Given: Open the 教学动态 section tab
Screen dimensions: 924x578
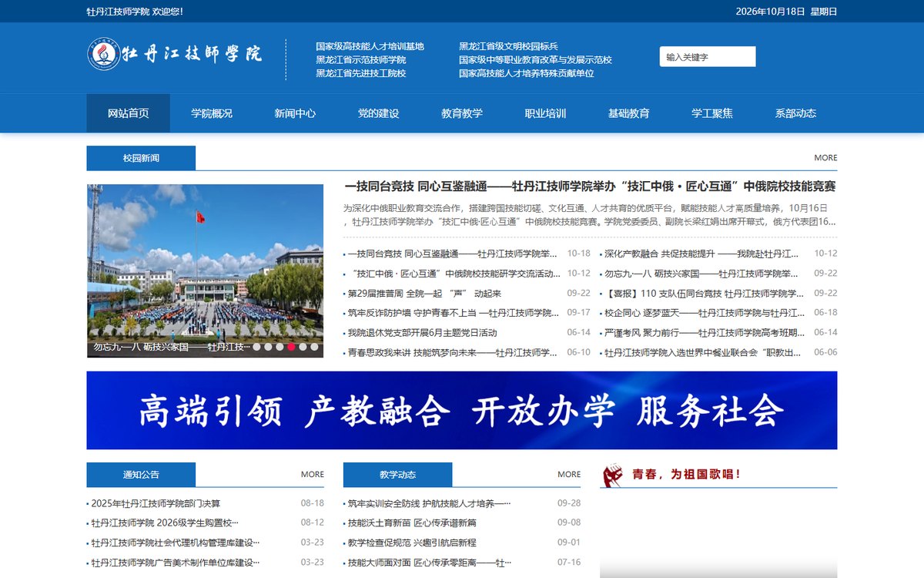Looking at the screenshot, I should tap(397, 475).
